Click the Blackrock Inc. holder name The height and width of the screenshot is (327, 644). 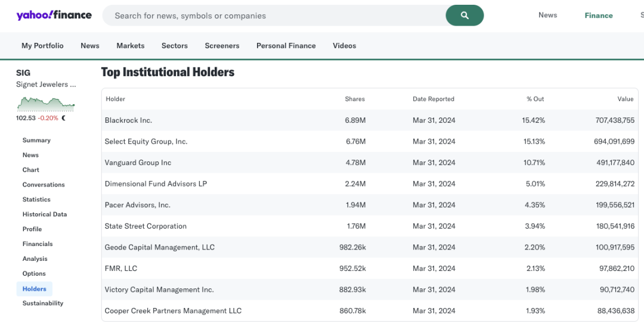128,120
